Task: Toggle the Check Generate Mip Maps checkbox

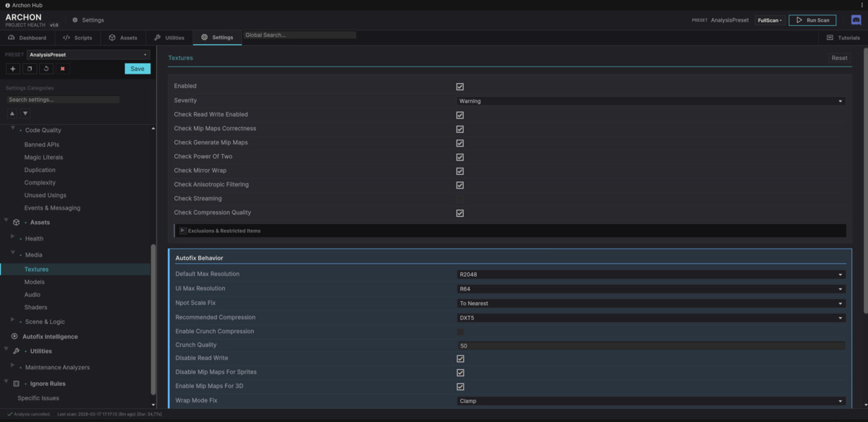Action: click(x=460, y=143)
